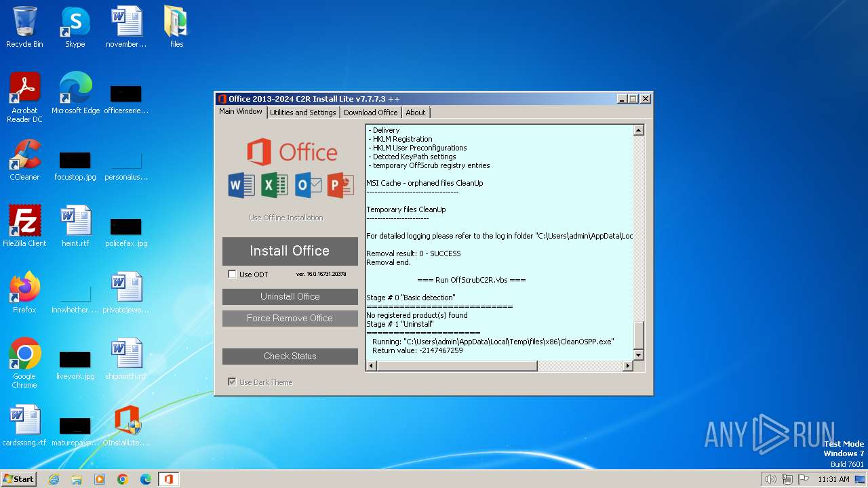Click Use Offline Installation label
The height and width of the screenshot is (488, 868).
point(286,218)
